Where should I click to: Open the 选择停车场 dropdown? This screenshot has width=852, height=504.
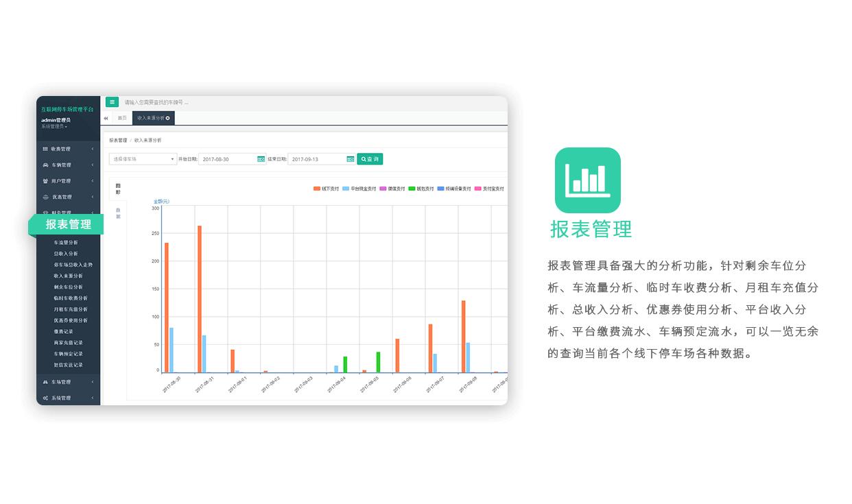(143, 159)
